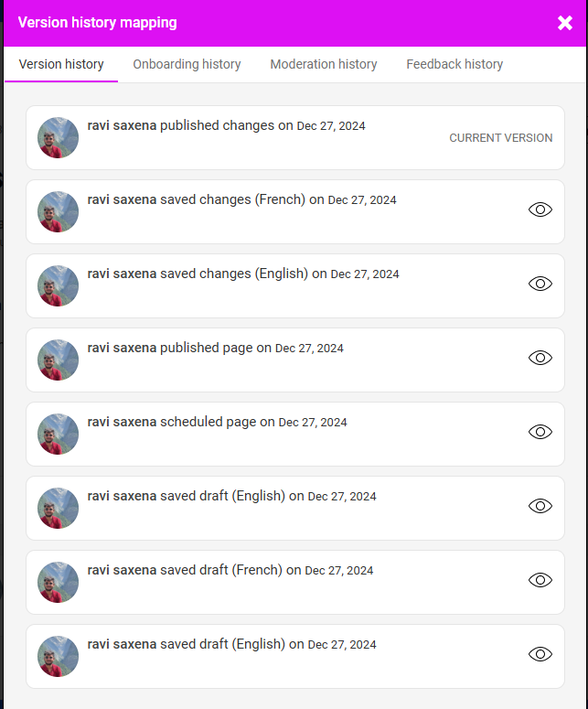Screen dimensions: 588x709
Task: Click the date on saved changes (English) entry
Action: (x=365, y=274)
